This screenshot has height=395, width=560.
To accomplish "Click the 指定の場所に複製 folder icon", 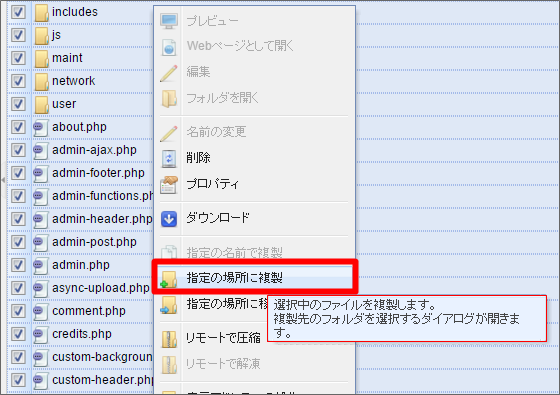I will pos(169,279).
